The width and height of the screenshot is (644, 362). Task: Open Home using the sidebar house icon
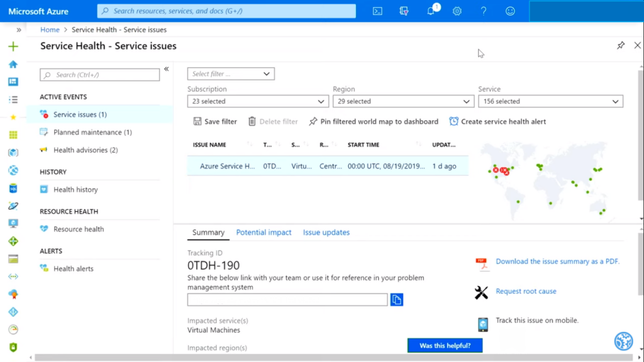tap(13, 64)
